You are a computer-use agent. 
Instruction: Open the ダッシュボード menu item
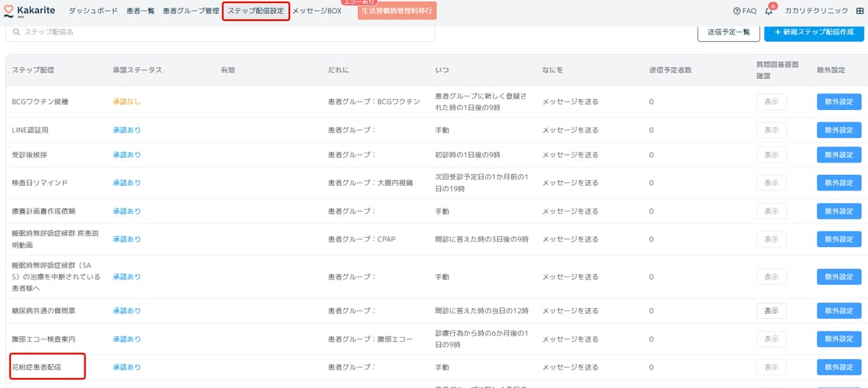coord(94,12)
